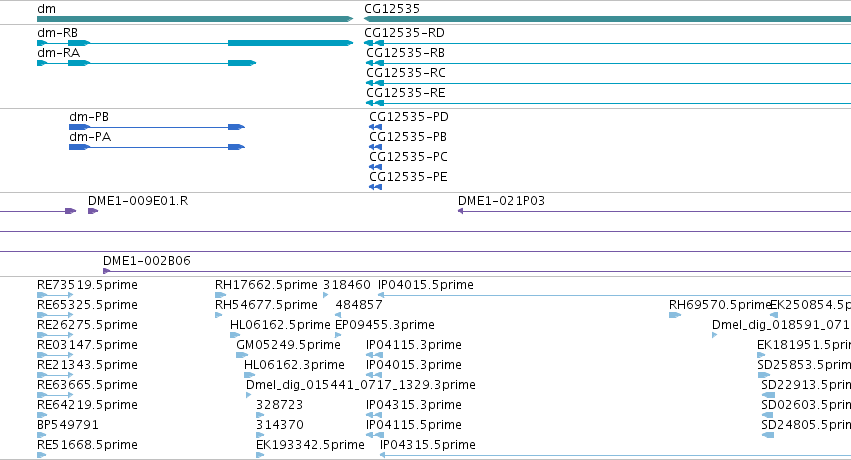Screen dimensions: 851x460
Task: Select EST EP09455.3prime
Action: [385, 325]
